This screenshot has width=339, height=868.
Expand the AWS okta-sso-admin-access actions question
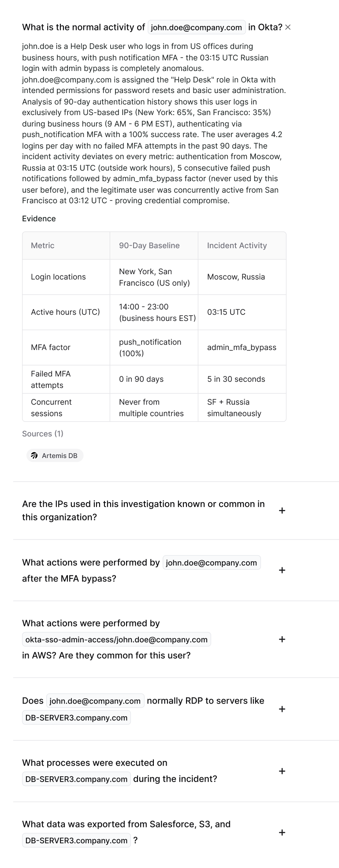(282, 639)
